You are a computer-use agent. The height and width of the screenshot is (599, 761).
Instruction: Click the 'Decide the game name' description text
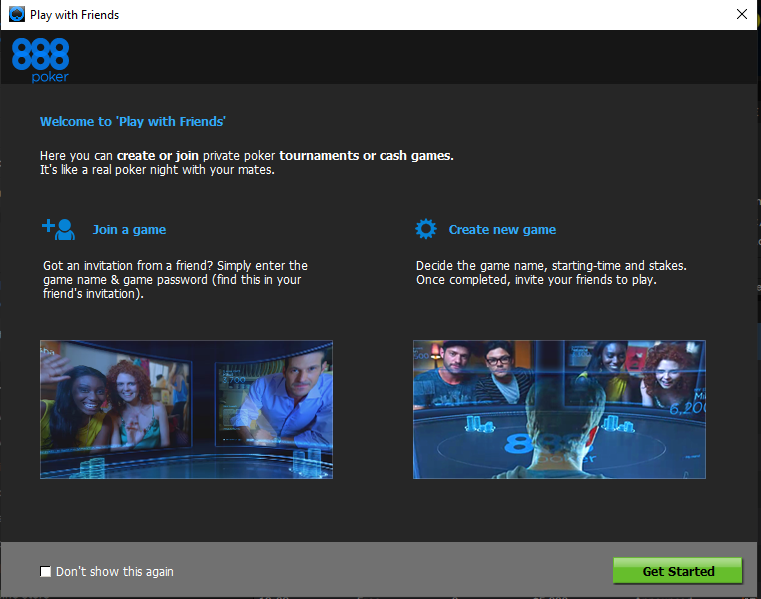[551, 272]
